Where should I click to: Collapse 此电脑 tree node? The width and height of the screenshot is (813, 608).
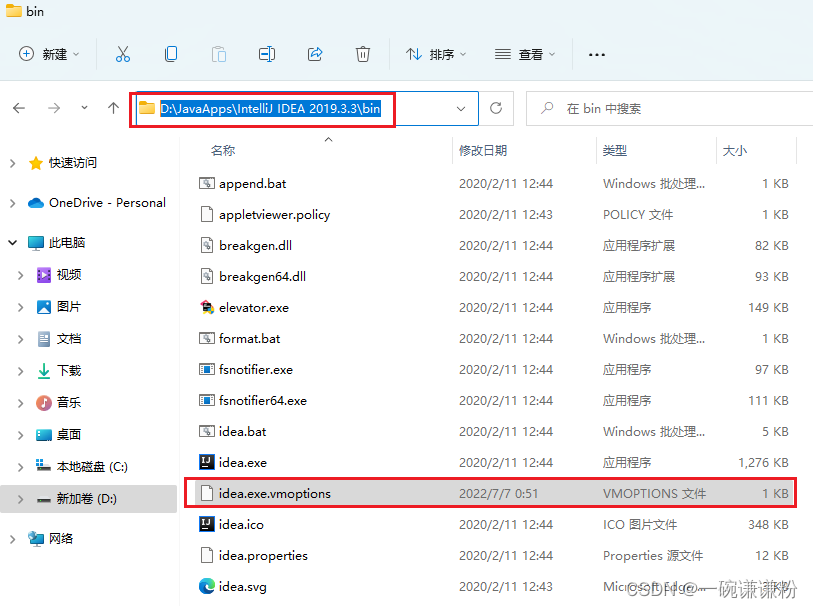click(x=13, y=243)
